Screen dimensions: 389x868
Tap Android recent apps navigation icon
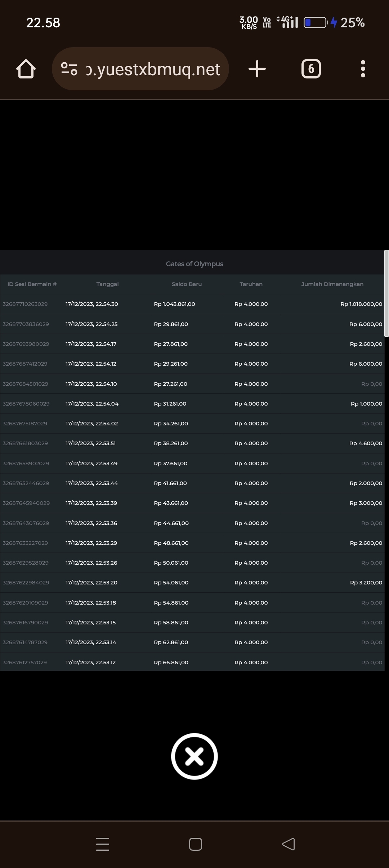point(103,844)
